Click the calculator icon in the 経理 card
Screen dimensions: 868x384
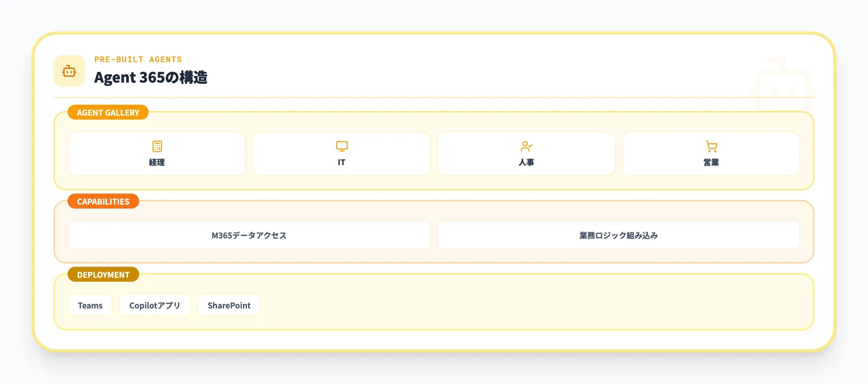tap(157, 146)
